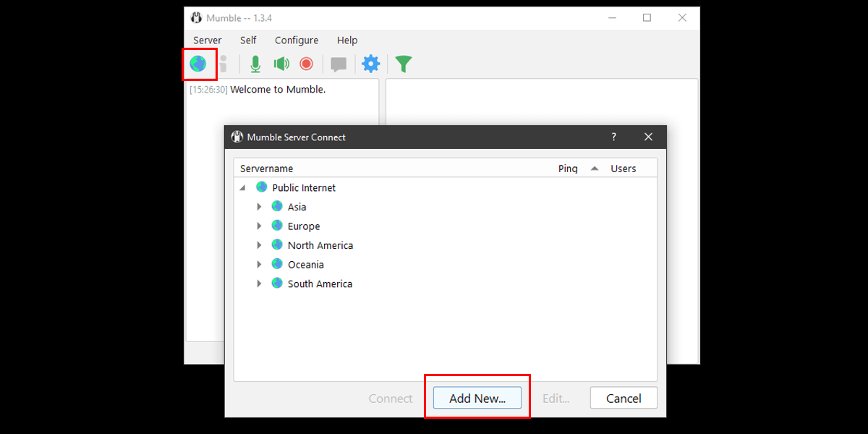The height and width of the screenshot is (434, 868).
Task: Click the 'Welcome to Mumble.' log message
Action: pos(278,90)
